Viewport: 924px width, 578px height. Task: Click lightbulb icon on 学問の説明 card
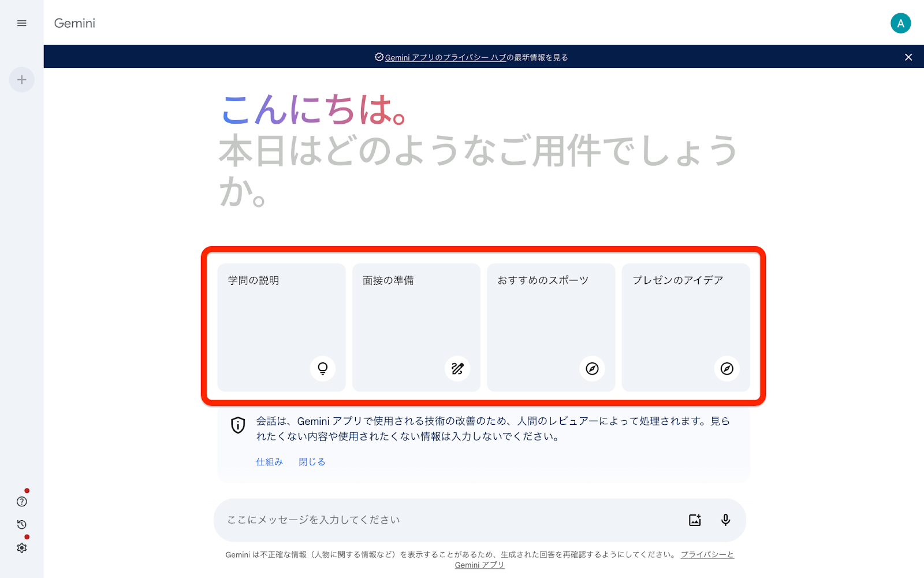[x=323, y=369]
